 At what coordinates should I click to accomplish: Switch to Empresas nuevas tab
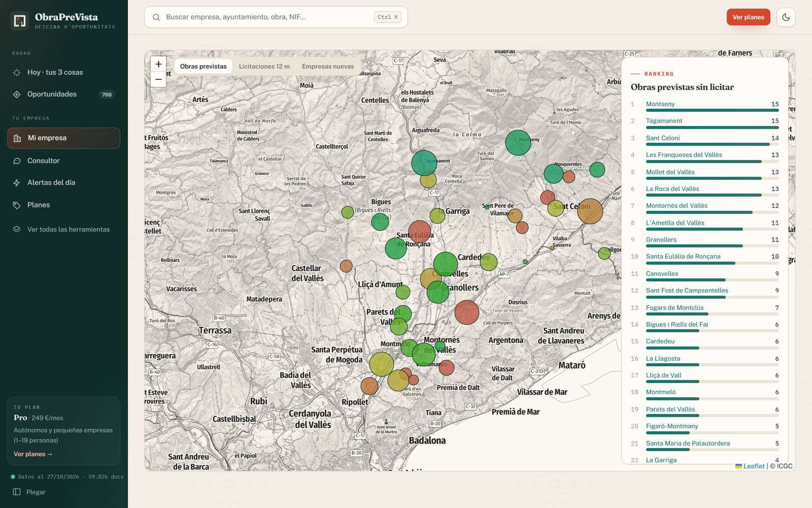(328, 67)
